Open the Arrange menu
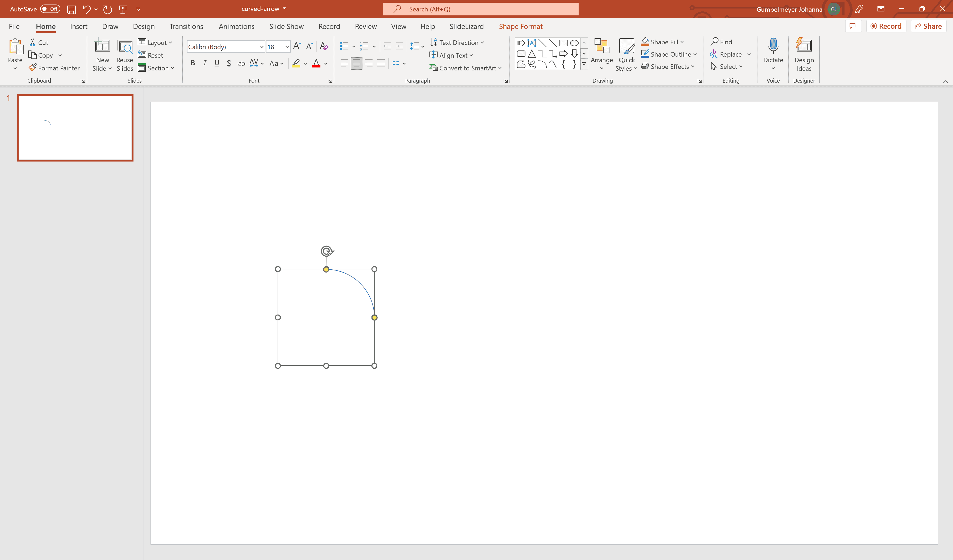The width and height of the screenshot is (953, 560). coord(602,54)
